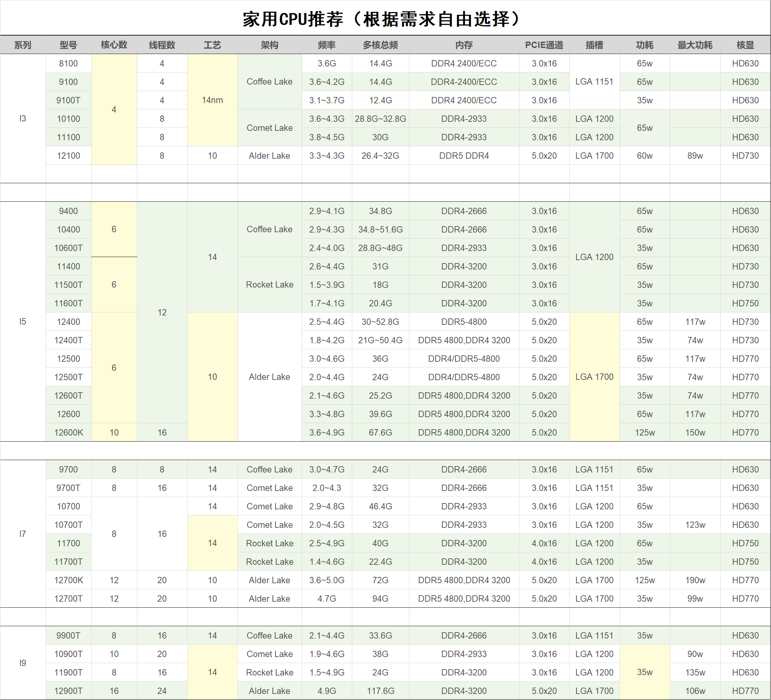Click the 线程数 column header
The image size is (771, 700).
pos(162,45)
